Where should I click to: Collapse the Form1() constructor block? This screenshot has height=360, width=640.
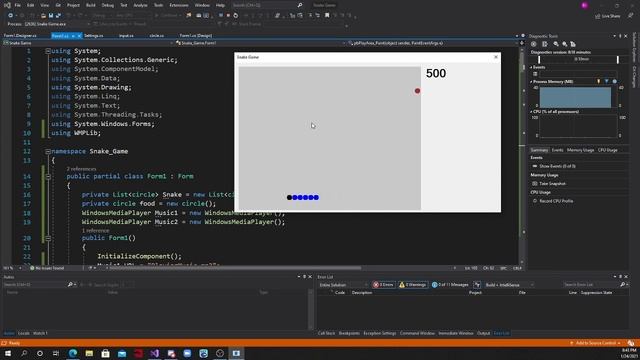coord(48,238)
